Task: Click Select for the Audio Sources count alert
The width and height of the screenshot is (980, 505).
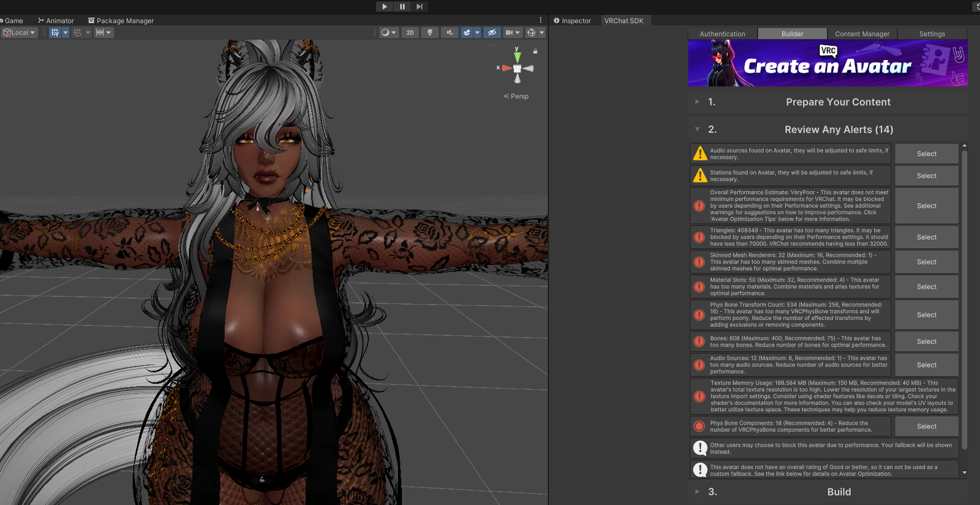Action: (926, 365)
